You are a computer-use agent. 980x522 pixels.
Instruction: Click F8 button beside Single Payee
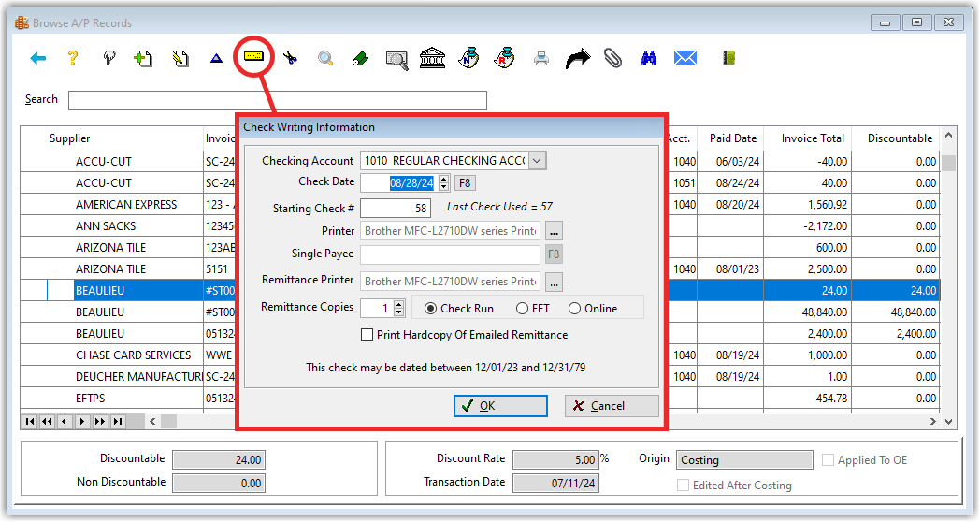554,254
